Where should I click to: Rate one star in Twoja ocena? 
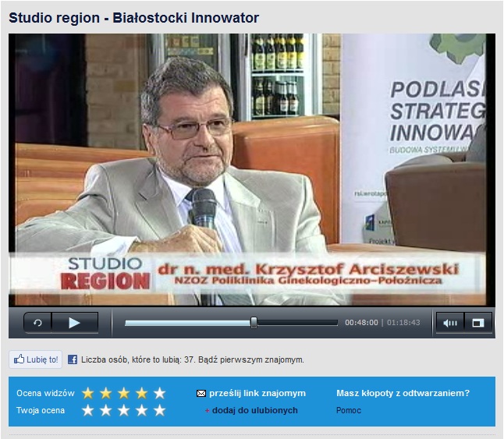(x=87, y=410)
